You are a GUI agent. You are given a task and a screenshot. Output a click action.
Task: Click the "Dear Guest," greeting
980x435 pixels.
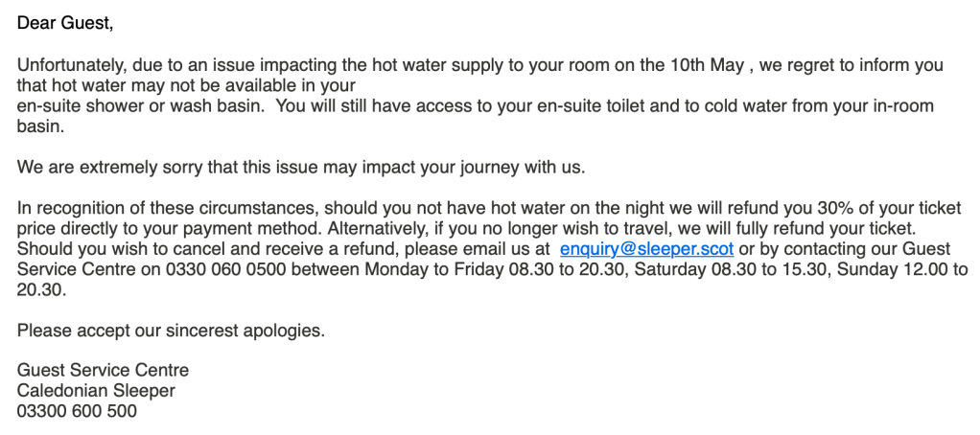pyautogui.click(x=65, y=23)
